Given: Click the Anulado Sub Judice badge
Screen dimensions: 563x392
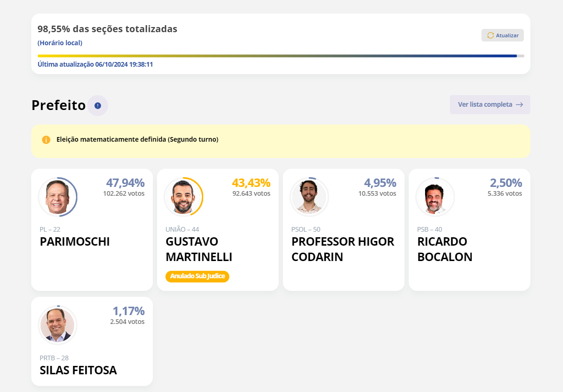Looking at the screenshot, I should tap(197, 276).
